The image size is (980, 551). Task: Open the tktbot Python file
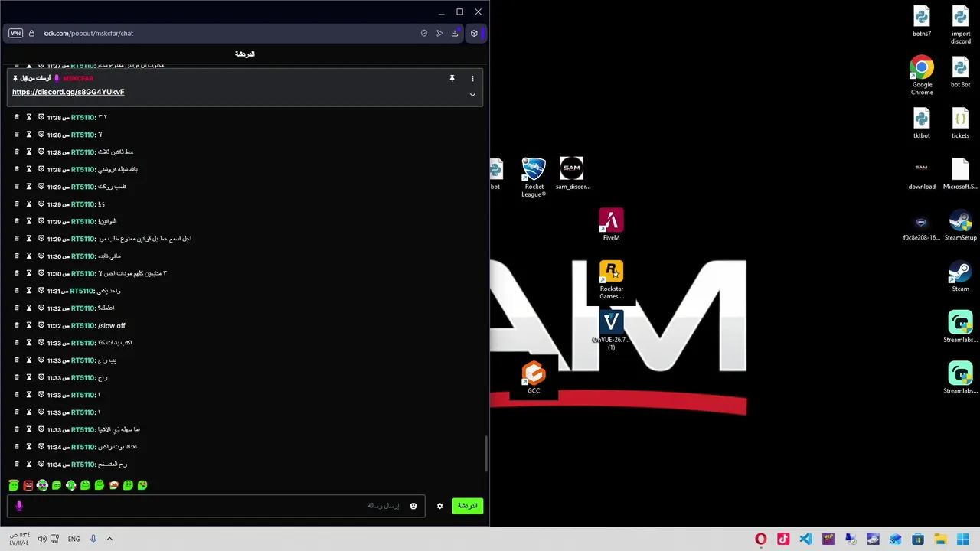922,123
